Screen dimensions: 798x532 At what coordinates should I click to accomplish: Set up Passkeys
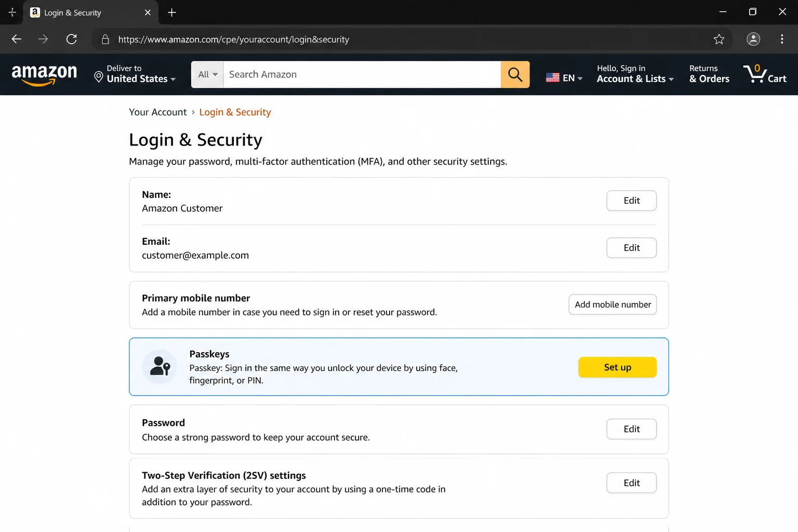tap(617, 367)
